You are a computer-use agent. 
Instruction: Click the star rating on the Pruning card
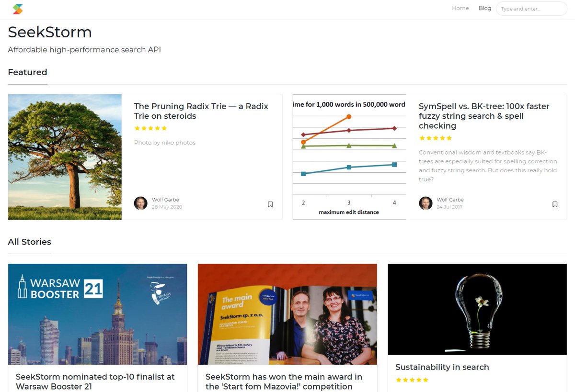tap(150, 128)
